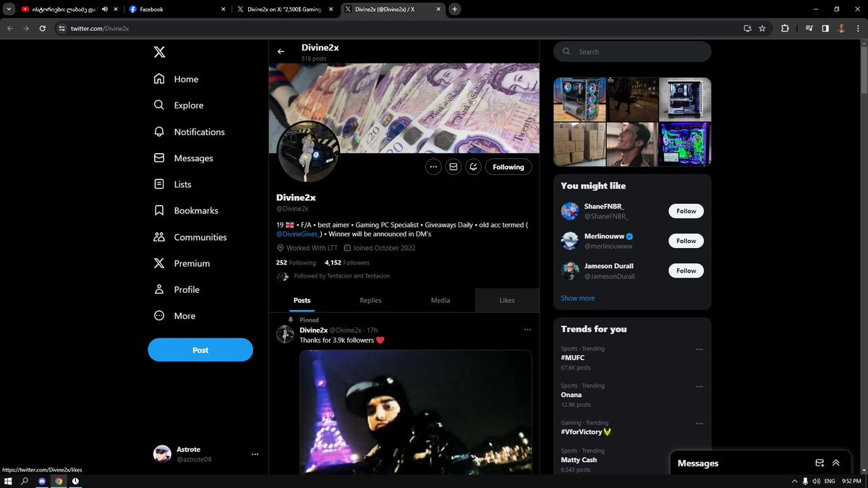This screenshot has width=868, height=488.
Task: Follow Merlinouww from suggestions
Action: pyautogui.click(x=686, y=241)
